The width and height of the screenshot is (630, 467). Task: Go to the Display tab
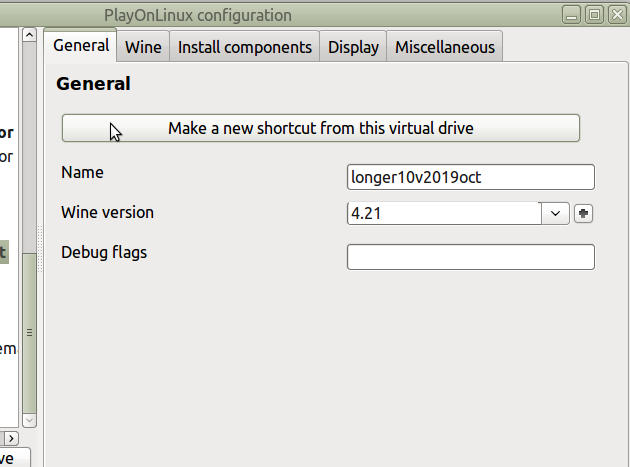tap(353, 47)
